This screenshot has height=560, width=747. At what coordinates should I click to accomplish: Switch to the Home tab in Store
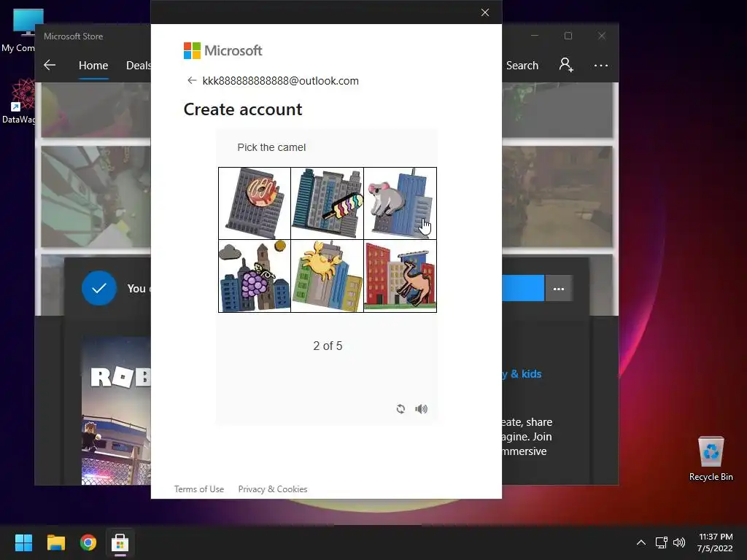pos(93,65)
